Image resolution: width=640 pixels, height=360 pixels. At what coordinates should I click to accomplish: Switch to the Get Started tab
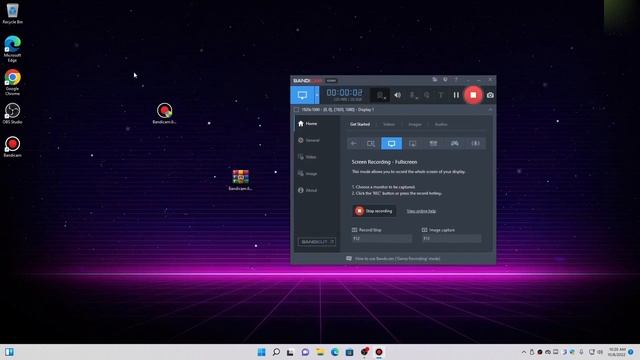360,124
